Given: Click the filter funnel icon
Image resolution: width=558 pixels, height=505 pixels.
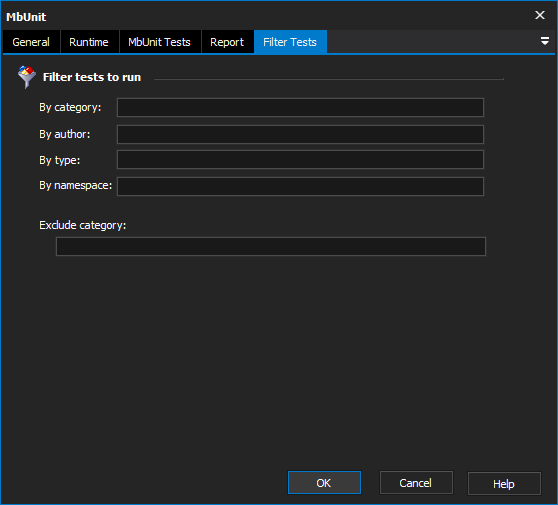Looking at the screenshot, I should point(26,77).
